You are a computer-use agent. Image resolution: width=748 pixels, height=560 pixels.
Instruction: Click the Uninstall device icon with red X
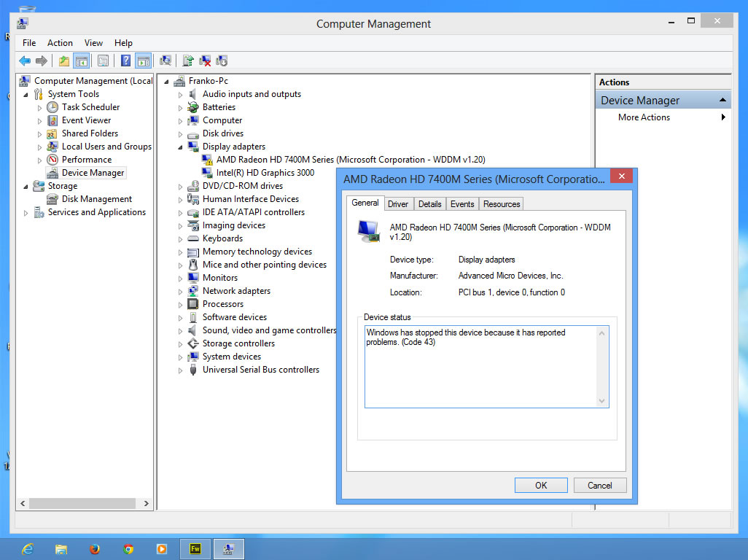(205, 61)
